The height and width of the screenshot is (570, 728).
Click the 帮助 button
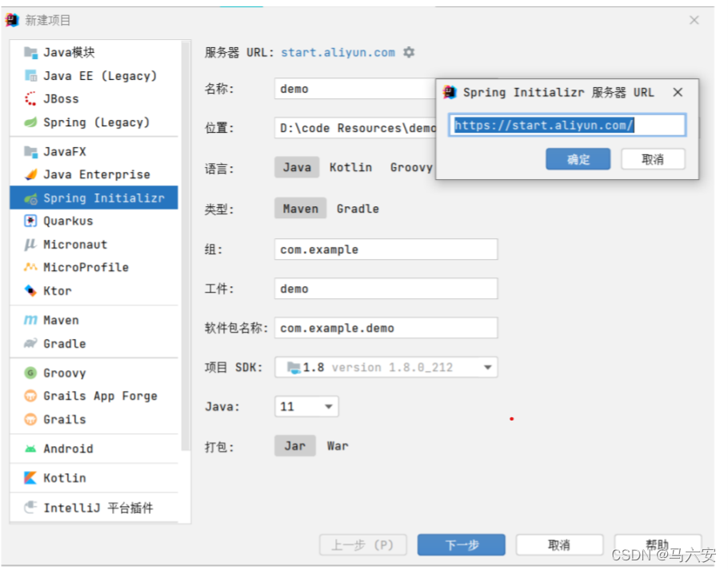(658, 544)
